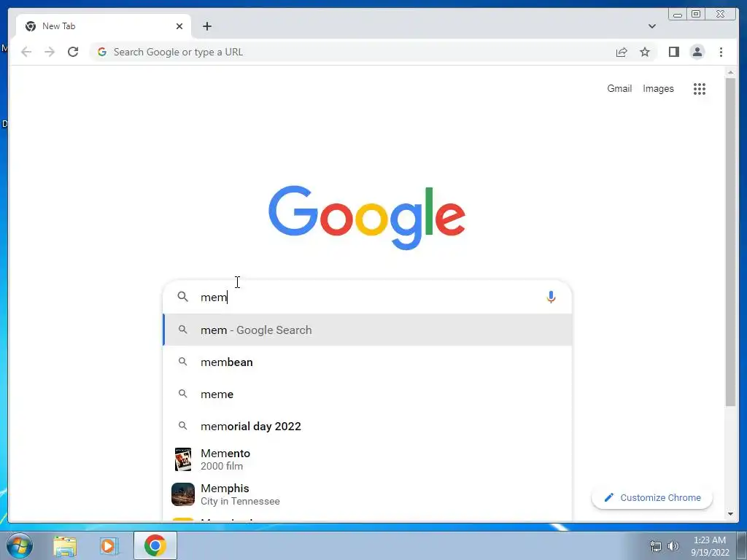Open the Windows Start menu

coord(20,545)
